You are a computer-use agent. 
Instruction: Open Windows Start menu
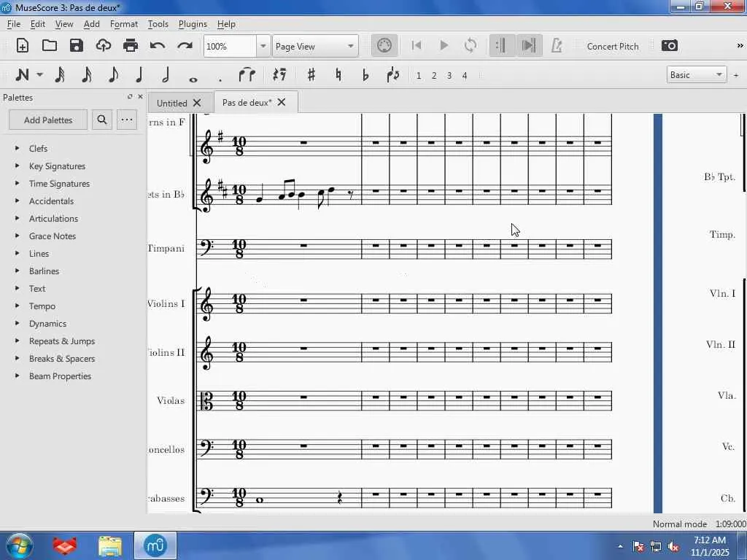18,545
